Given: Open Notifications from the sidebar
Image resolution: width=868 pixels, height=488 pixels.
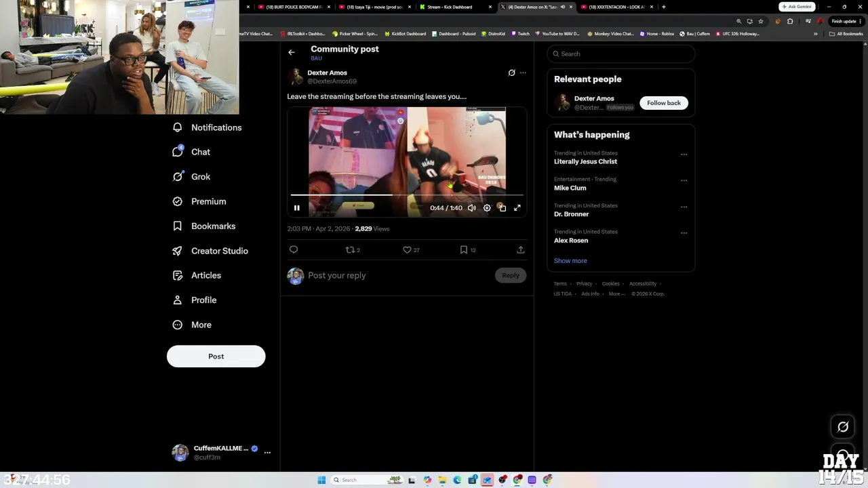Looking at the screenshot, I should tap(208, 127).
